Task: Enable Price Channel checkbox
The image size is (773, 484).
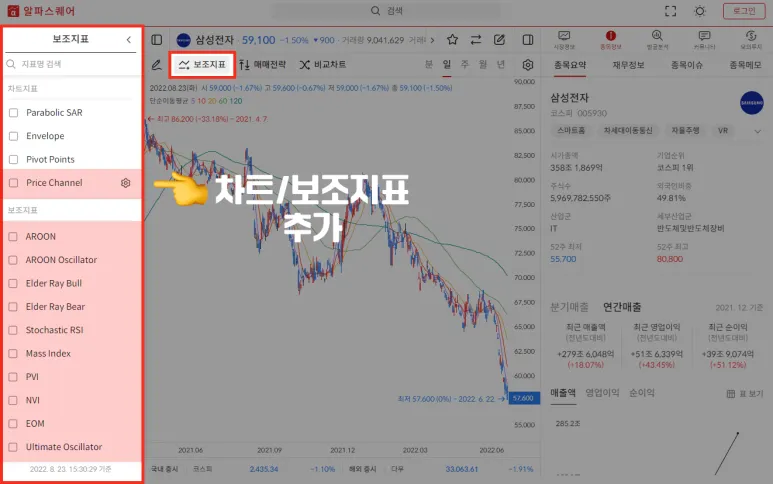Action: click(14, 183)
